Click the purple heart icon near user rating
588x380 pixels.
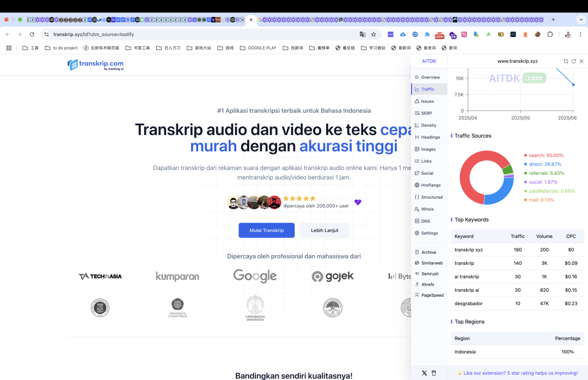point(358,202)
